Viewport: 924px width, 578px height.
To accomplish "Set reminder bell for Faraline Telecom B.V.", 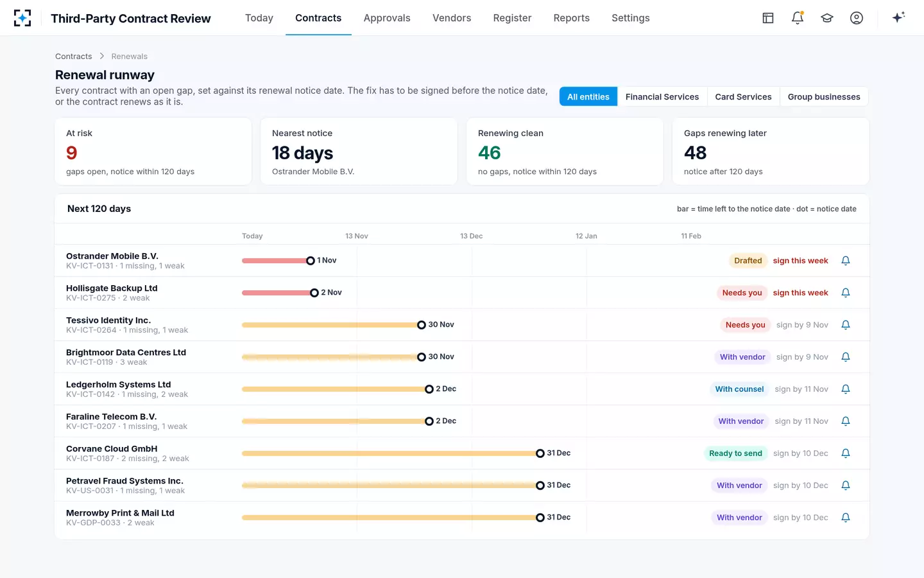I will pos(846,421).
